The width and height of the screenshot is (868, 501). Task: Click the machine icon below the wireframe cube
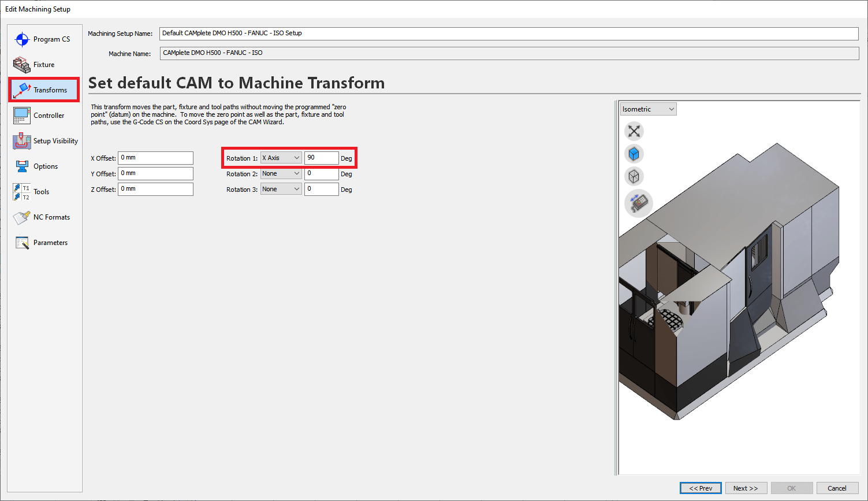coord(638,203)
